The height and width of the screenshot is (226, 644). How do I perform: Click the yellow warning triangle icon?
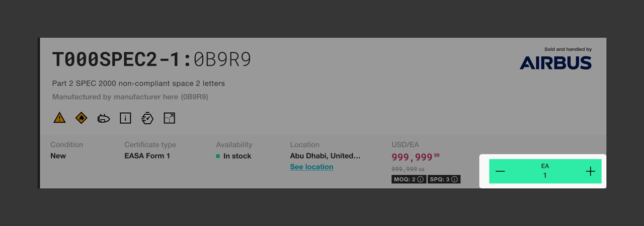(59, 118)
